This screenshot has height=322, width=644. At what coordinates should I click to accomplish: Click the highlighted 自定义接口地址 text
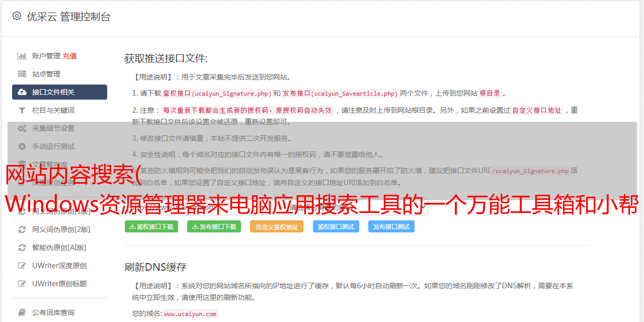click(536, 110)
